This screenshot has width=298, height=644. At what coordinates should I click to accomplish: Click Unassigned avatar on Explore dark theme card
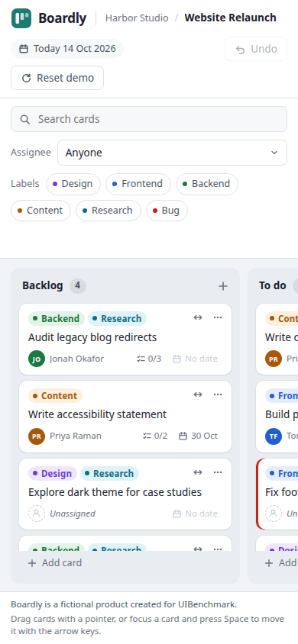pyautogui.click(x=37, y=514)
